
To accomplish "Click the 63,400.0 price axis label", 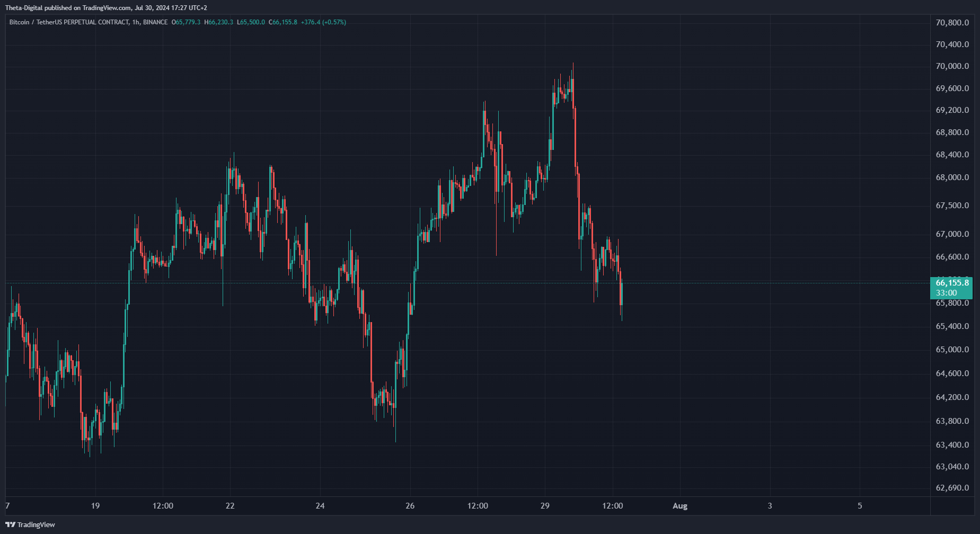I will 952,445.
